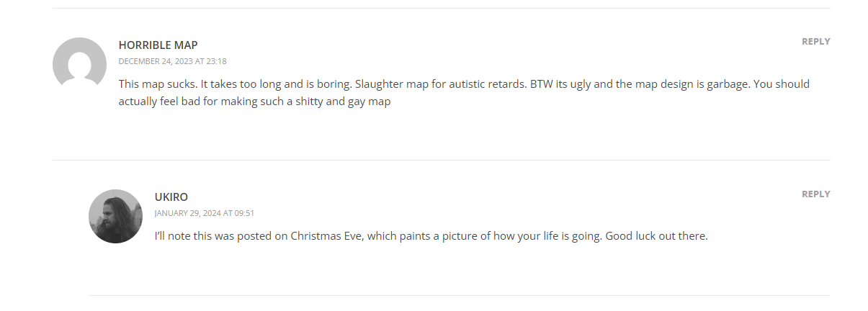
Task: Open the UKIRO author name
Action: (171, 197)
